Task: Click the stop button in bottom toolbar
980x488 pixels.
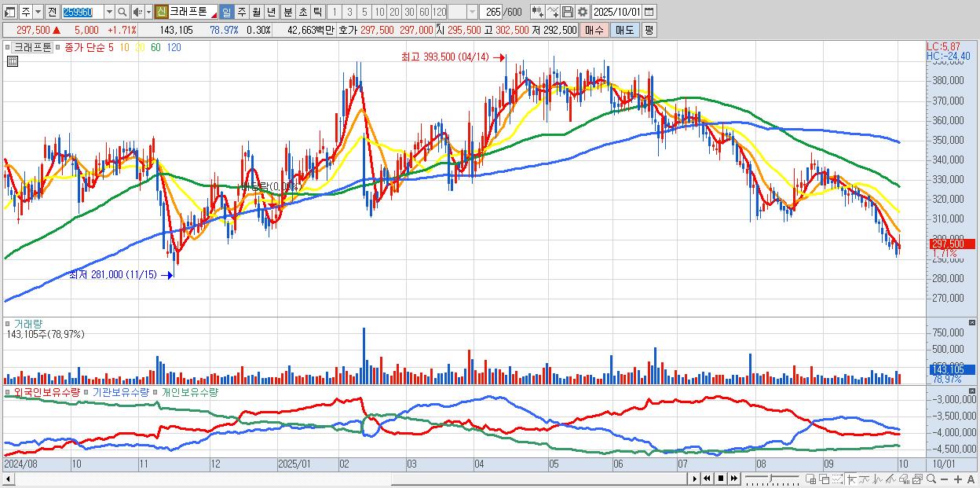Action: 720,479
